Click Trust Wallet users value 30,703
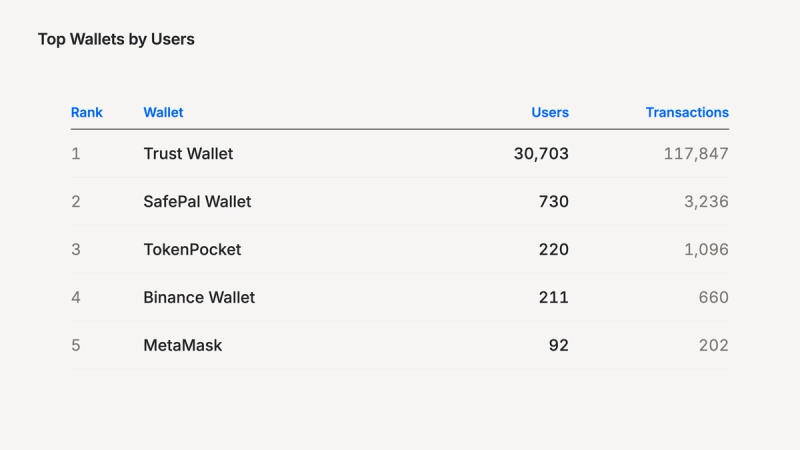This screenshot has width=800, height=450. pos(541,154)
